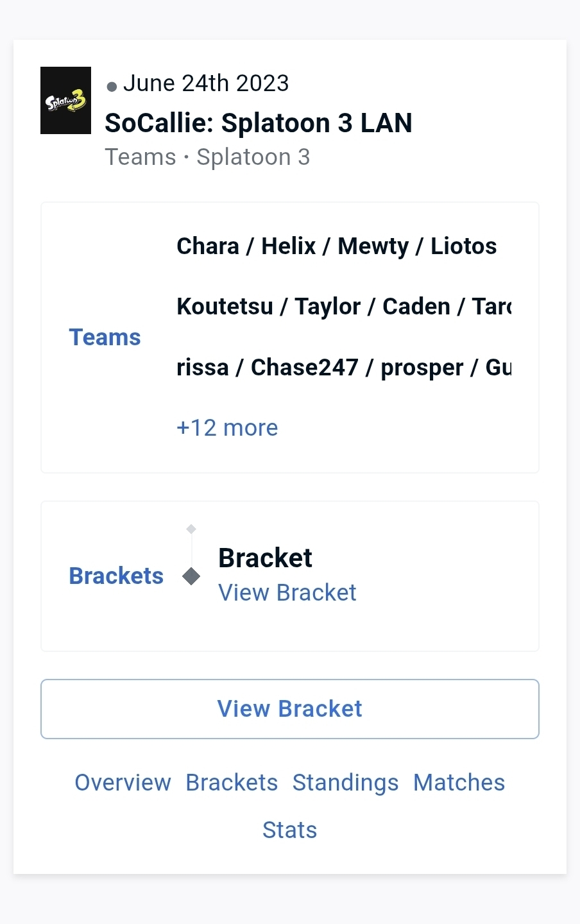The height and width of the screenshot is (924, 580).
Task: Open the Brackets section label link
Action: tap(116, 576)
